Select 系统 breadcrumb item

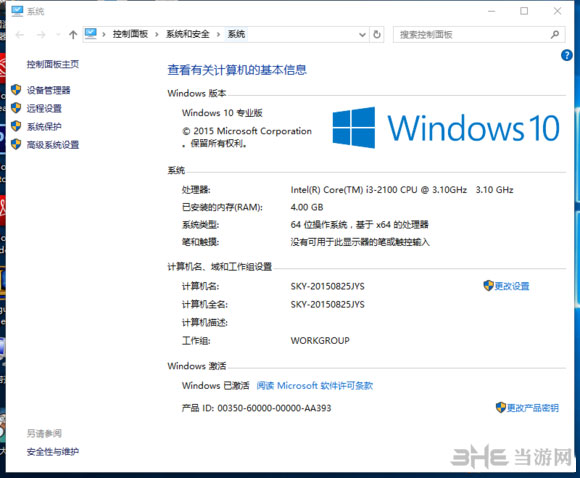click(x=236, y=34)
